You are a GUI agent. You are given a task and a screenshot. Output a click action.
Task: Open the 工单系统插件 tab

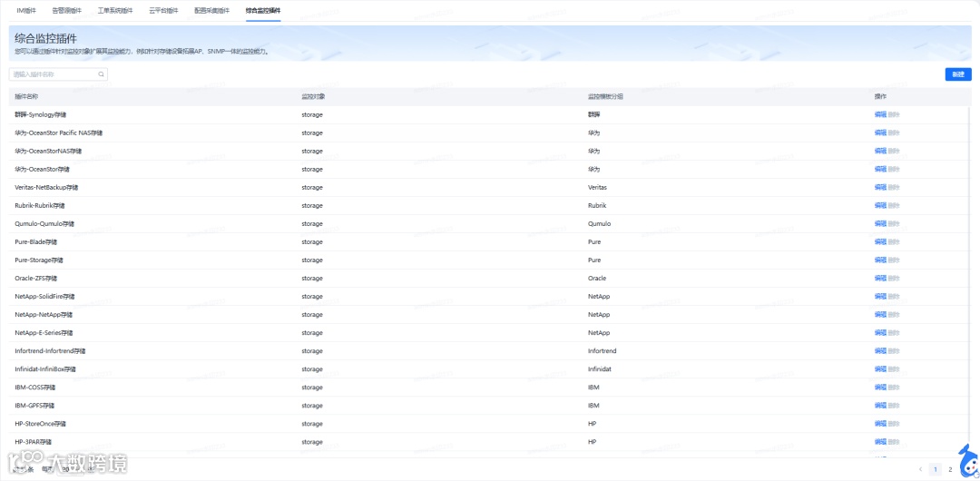(115, 11)
